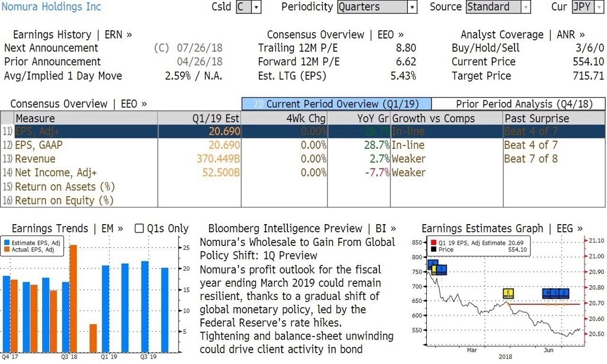Image resolution: width=607 pixels, height=364 pixels.
Task: Open Consensus Overview EEO link heading the P/E summary
Action: pos(336,34)
